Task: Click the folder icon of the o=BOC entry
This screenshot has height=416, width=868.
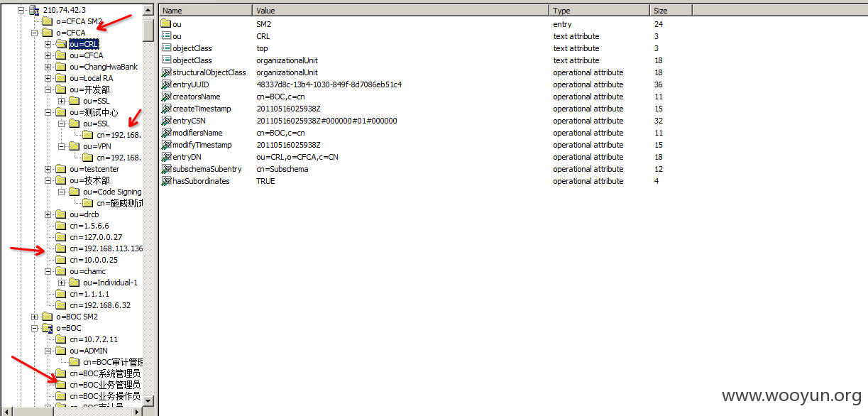Action: (x=48, y=328)
